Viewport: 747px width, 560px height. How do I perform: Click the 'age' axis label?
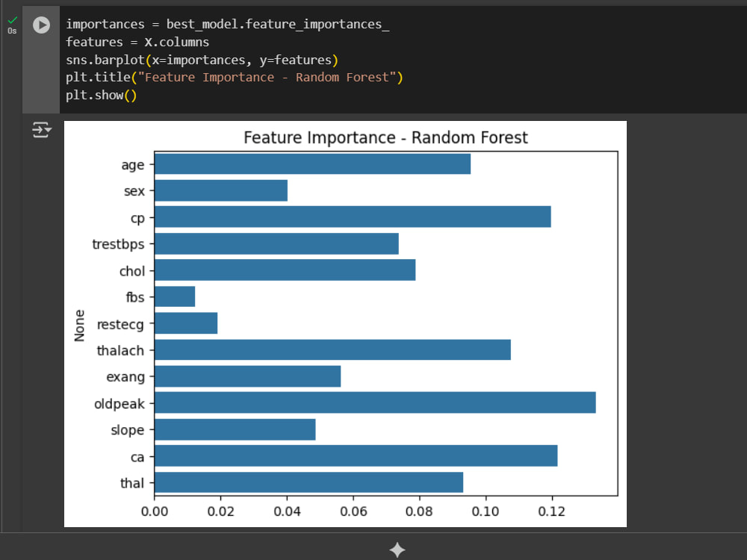click(132, 165)
